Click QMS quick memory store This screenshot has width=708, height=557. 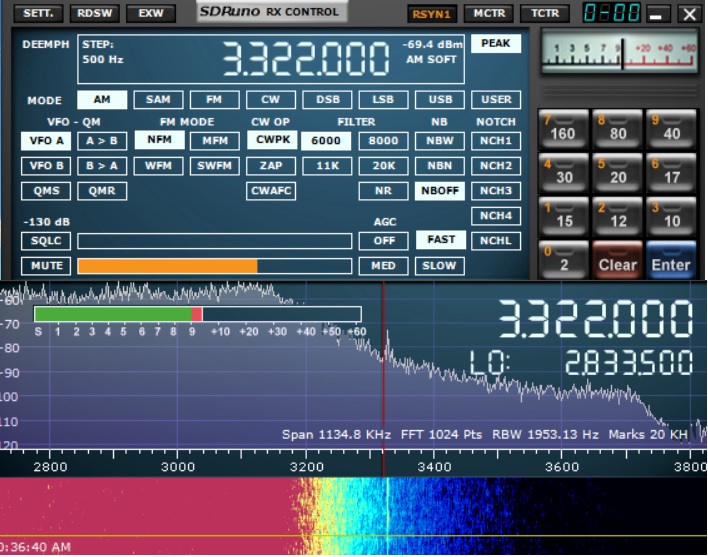(46, 190)
